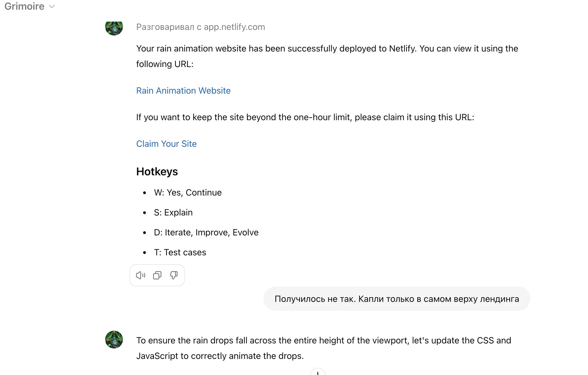Click the Grimoire avatar beside the last reply
This screenshot has height=375, width=588.
tap(114, 340)
